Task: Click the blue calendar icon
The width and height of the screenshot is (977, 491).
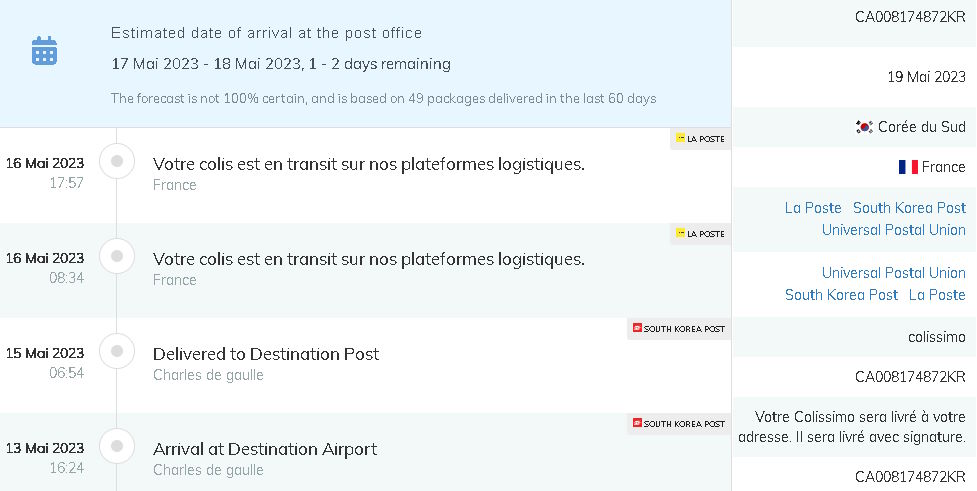Action: pyautogui.click(x=44, y=50)
